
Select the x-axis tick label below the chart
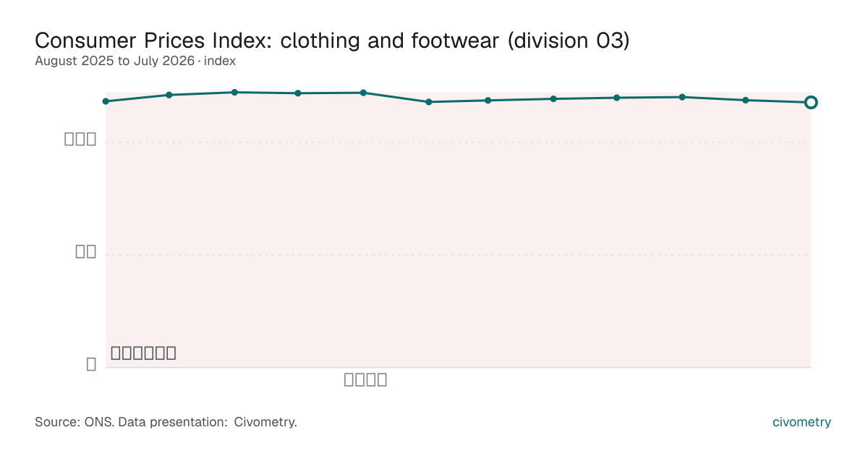[365, 379]
